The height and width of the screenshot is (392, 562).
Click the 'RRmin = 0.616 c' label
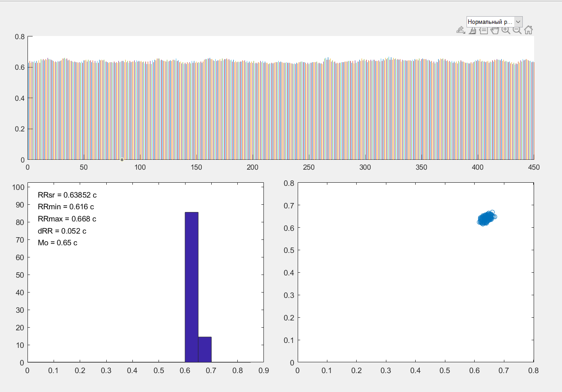point(66,207)
